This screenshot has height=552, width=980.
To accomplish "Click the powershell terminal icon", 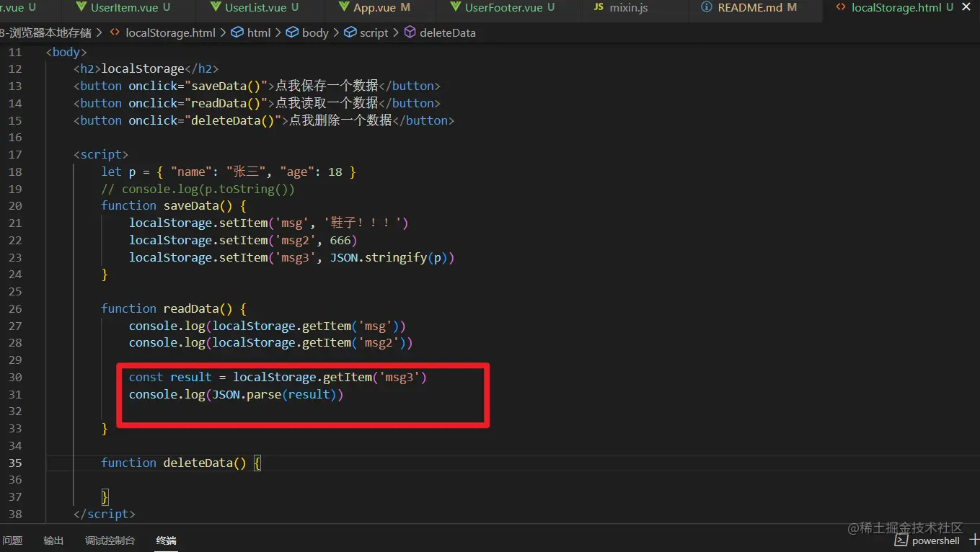I will [x=901, y=540].
